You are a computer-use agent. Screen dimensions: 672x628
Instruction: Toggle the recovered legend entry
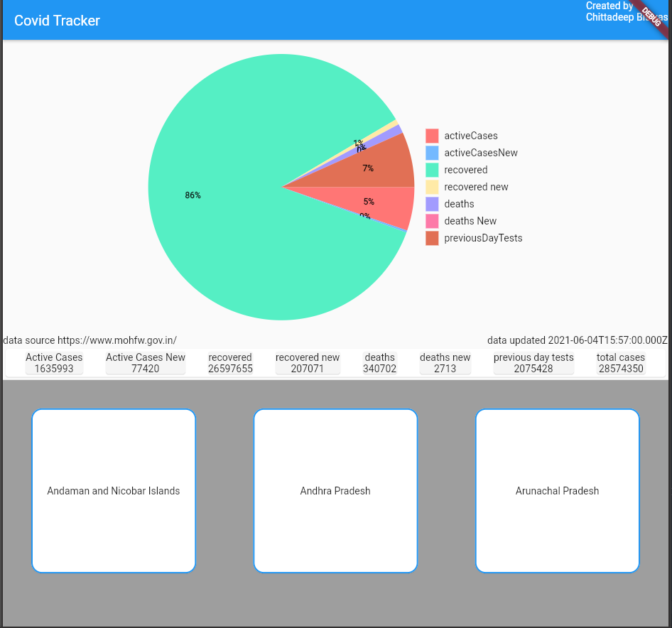point(465,170)
